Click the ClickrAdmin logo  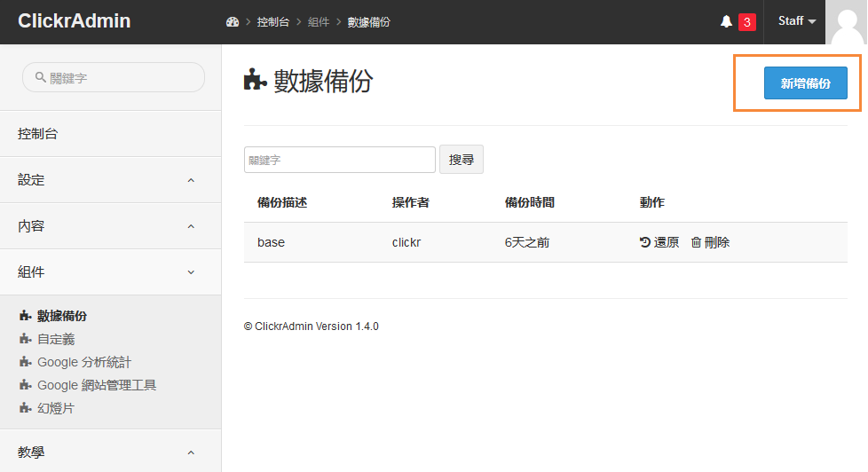[75, 21]
